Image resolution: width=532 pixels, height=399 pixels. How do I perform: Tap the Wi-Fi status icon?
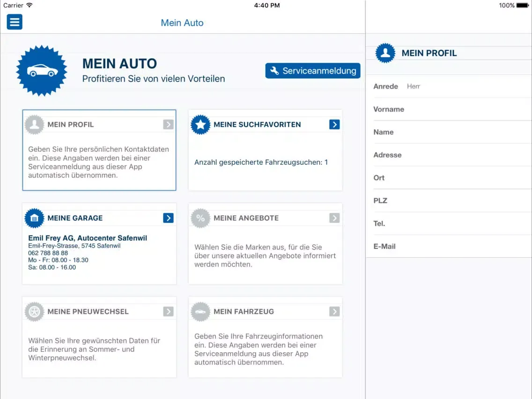point(30,5)
